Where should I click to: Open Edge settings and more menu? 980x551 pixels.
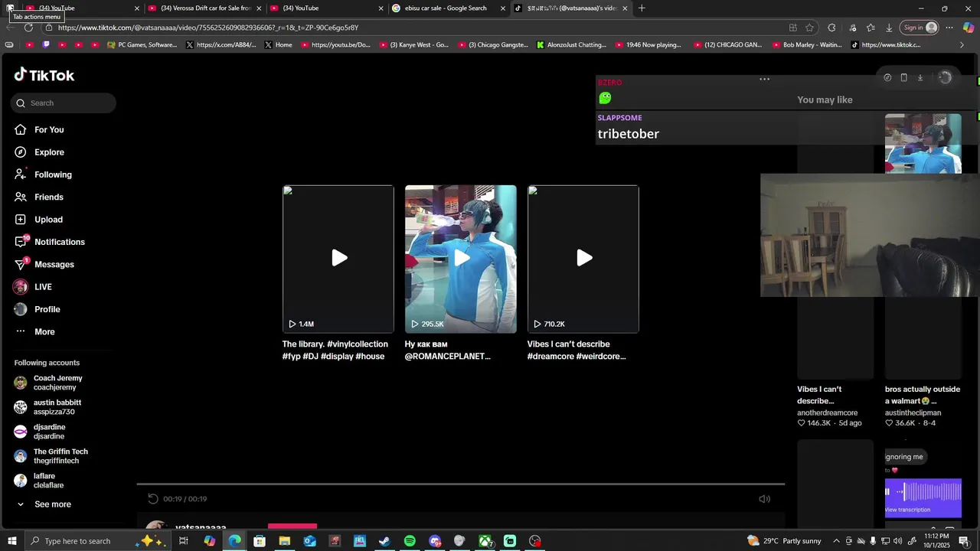coord(949,28)
